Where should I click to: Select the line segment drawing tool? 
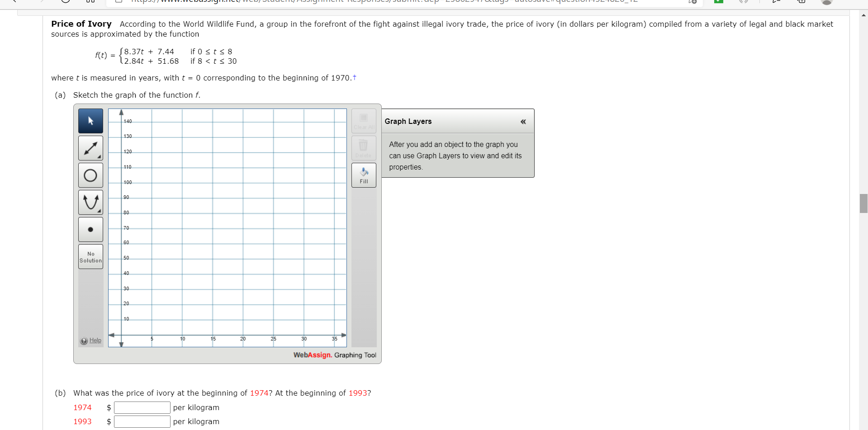[x=90, y=148]
